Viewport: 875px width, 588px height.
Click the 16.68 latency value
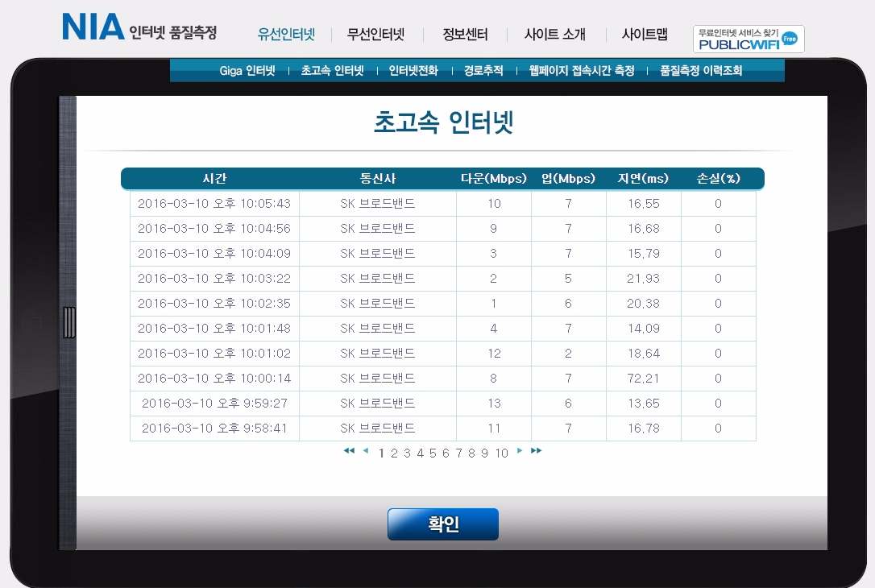(644, 229)
